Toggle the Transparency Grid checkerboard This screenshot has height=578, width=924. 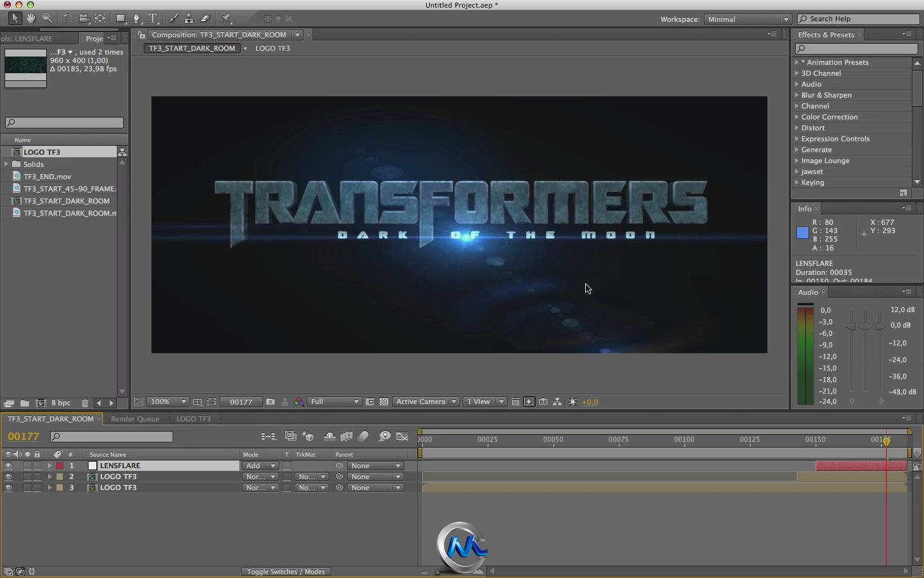384,402
